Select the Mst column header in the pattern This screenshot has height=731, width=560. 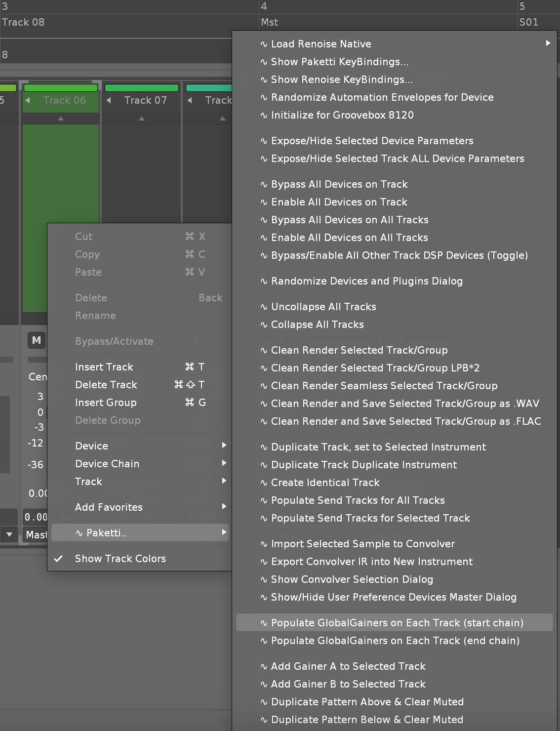pos(270,22)
